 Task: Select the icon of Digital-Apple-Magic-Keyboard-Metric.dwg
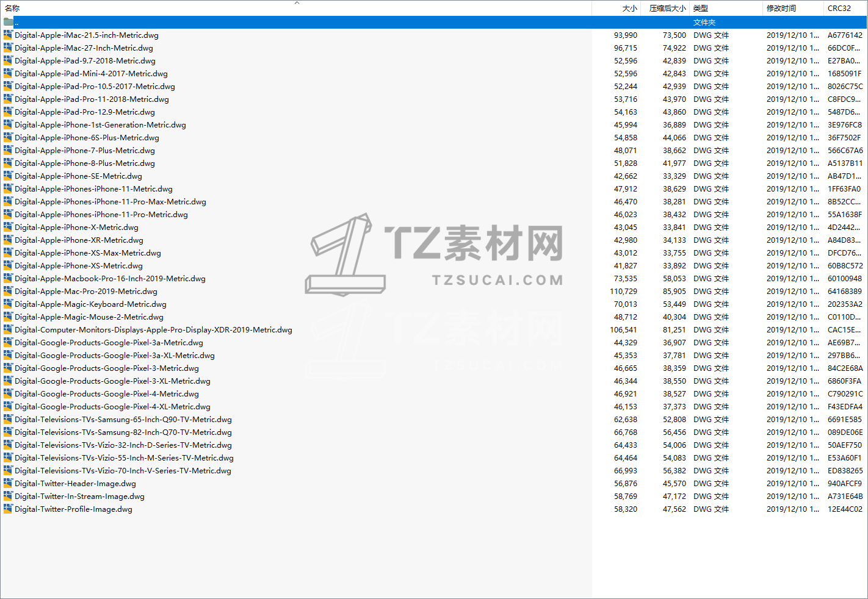click(x=8, y=304)
